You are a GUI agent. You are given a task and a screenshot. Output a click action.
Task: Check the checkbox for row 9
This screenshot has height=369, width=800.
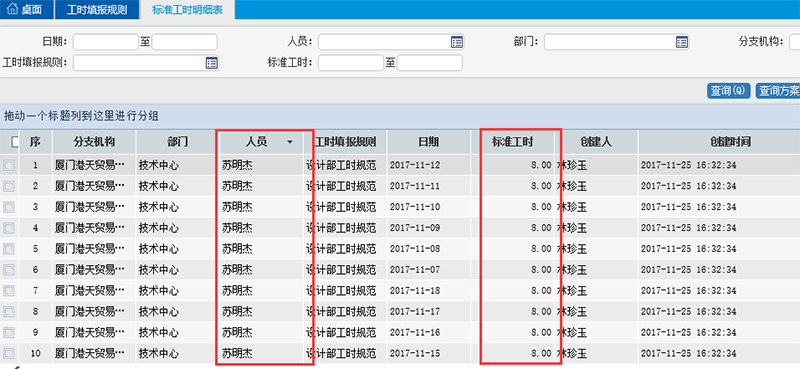tap(9, 332)
